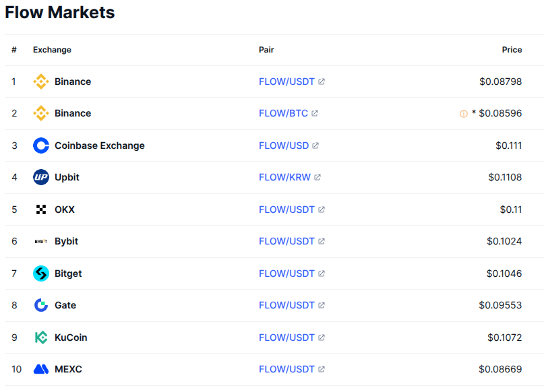Select the Coinbase Exchange name
The image size is (544, 392).
coord(99,145)
